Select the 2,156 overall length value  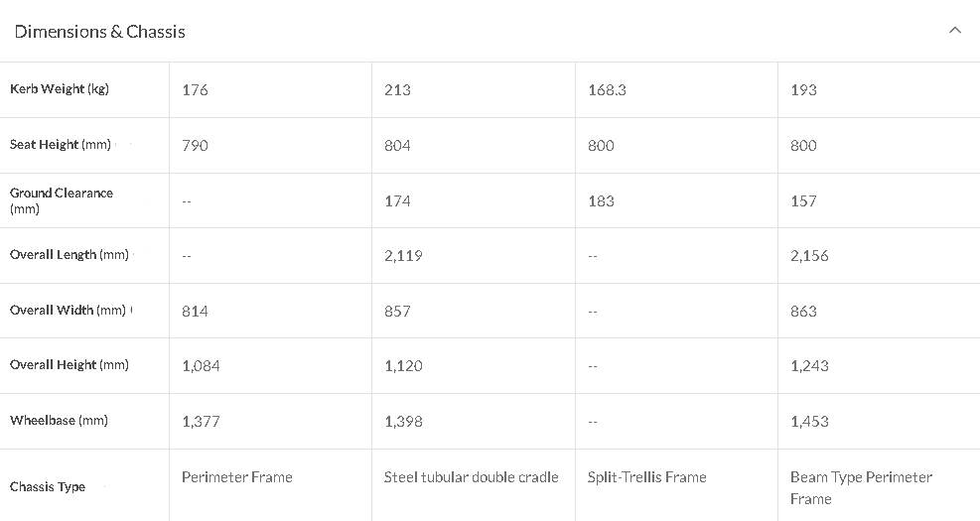point(809,255)
